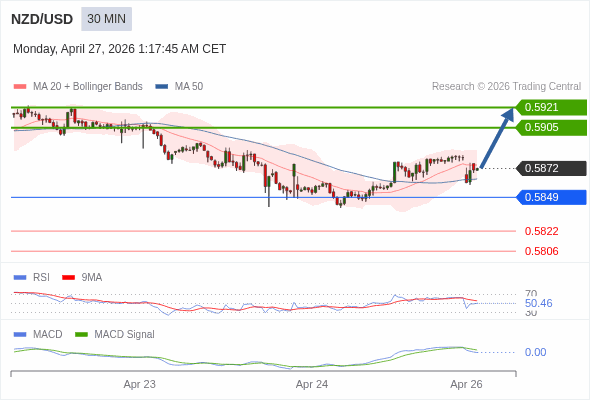Image resolution: width=590 pixels, height=400 pixels.
Task: Click the MACD Signal green legend swatch
Action: click(x=81, y=335)
